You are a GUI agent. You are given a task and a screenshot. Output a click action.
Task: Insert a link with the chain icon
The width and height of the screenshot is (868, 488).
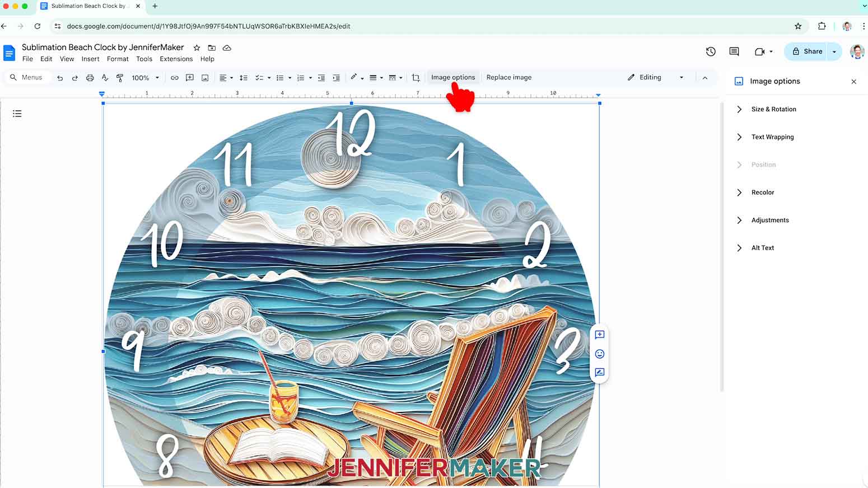tap(175, 78)
